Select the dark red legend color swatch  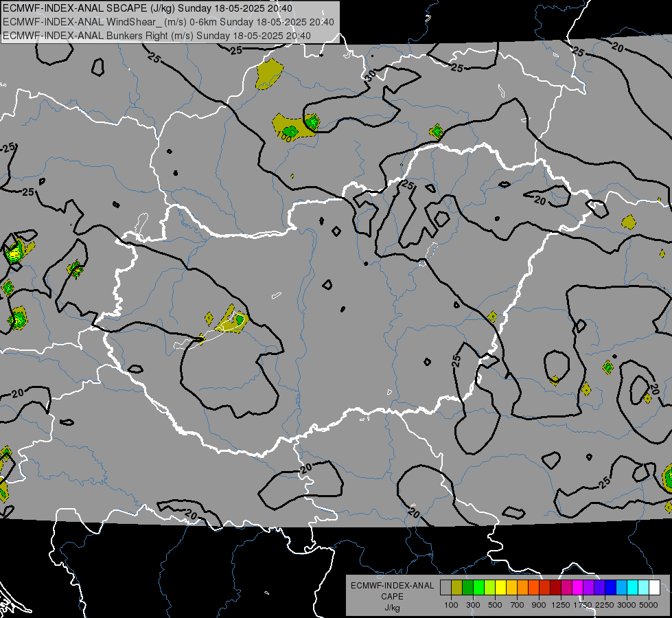pos(556,587)
